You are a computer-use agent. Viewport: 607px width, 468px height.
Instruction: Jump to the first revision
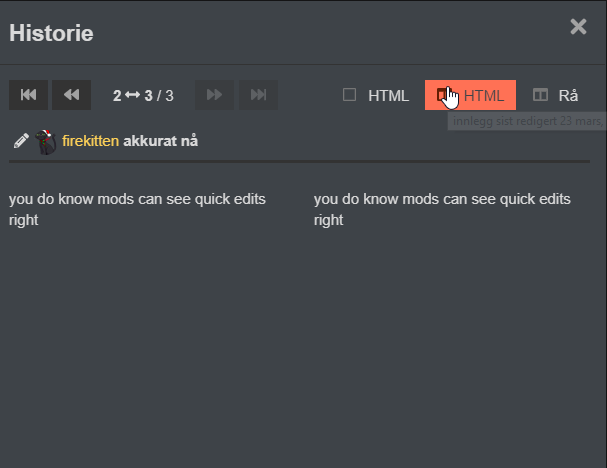(28, 95)
